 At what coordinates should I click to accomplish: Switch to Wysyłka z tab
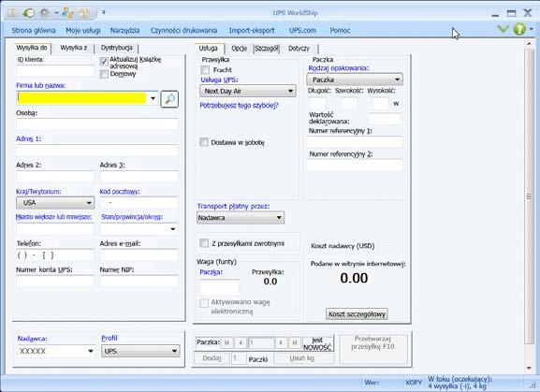click(x=73, y=48)
